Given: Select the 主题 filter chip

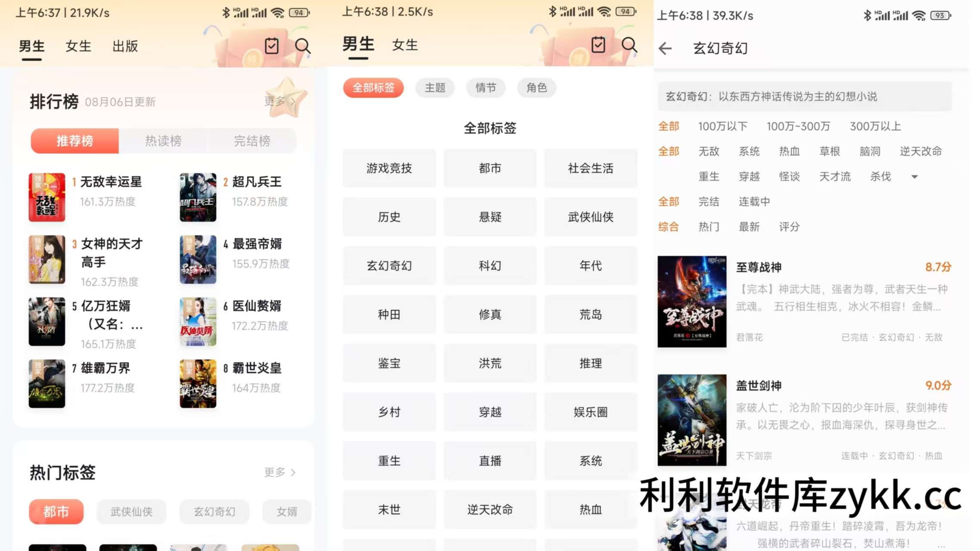Looking at the screenshot, I should (435, 88).
